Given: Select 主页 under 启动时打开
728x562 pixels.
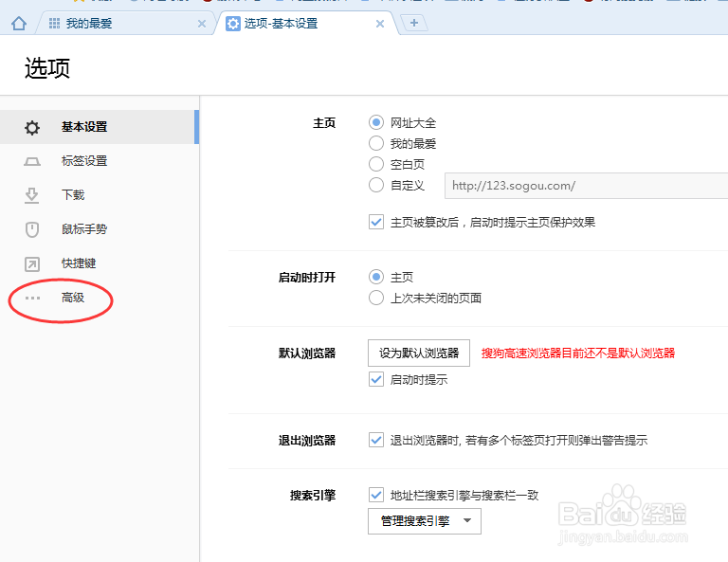Looking at the screenshot, I should [x=376, y=277].
